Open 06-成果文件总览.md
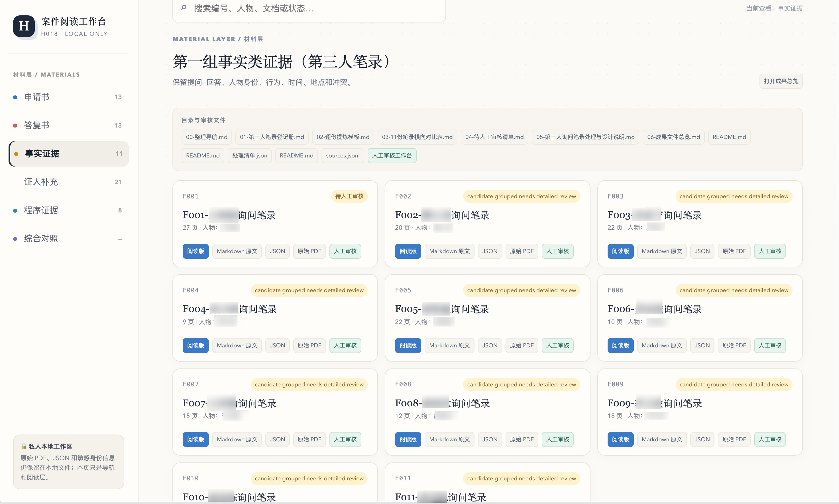 (x=673, y=137)
